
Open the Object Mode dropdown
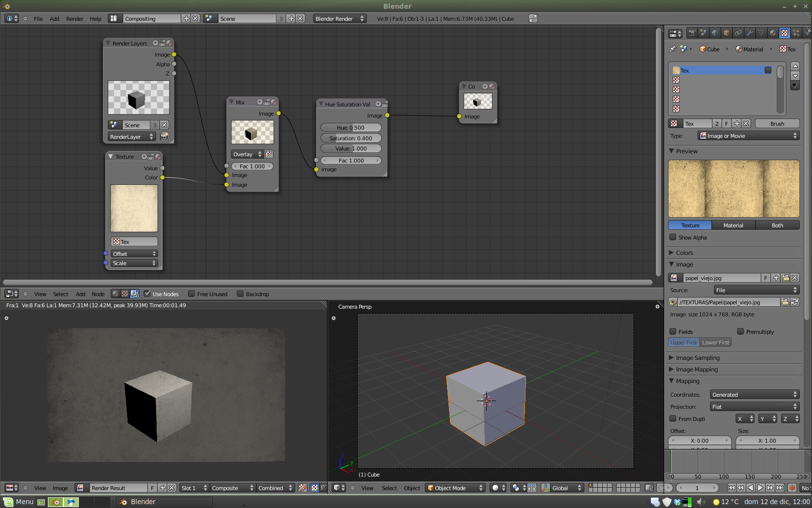[x=455, y=488]
